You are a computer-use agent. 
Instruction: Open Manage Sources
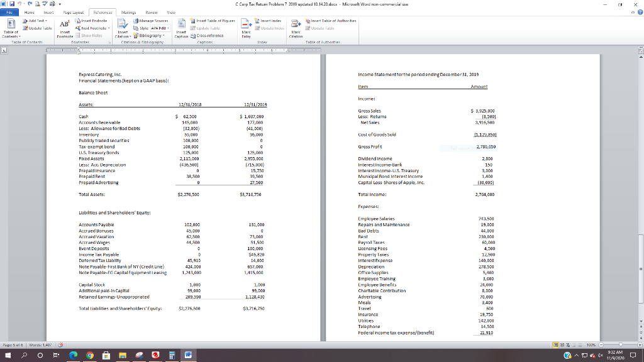tap(150, 20)
